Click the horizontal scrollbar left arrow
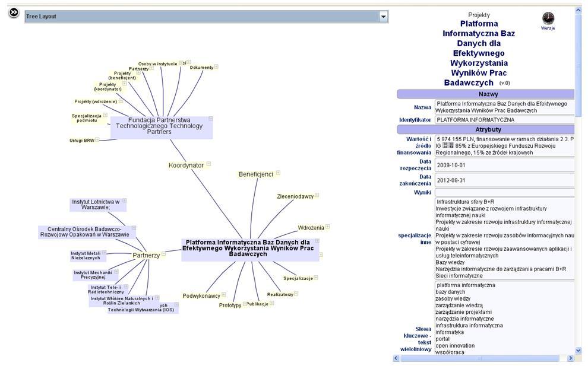 pyautogui.click(x=396, y=358)
